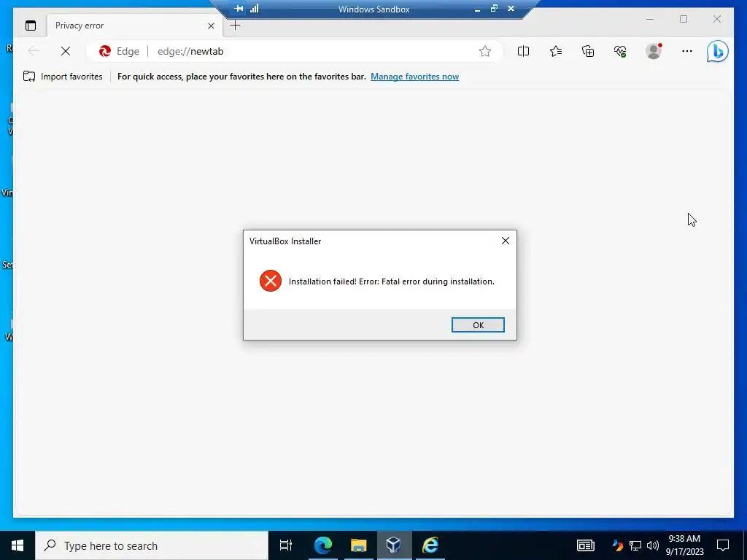Close the Privacy error tab
Image resolution: width=747 pixels, height=560 pixels.
point(211,26)
